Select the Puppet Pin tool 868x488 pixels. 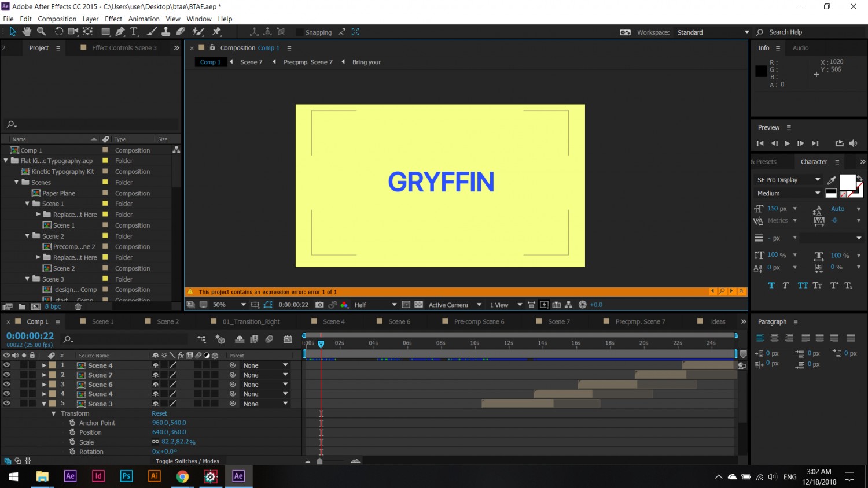[x=217, y=32]
